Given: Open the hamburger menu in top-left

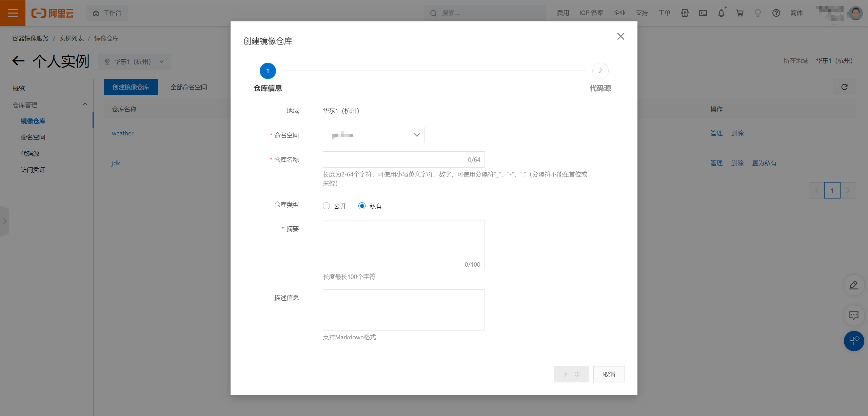Looking at the screenshot, I should click(x=13, y=13).
